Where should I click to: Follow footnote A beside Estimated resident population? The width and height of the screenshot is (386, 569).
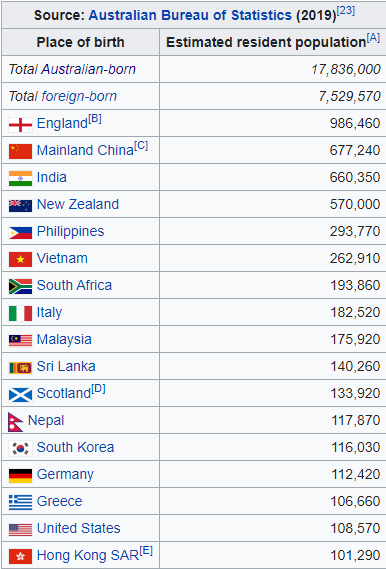tap(373, 38)
